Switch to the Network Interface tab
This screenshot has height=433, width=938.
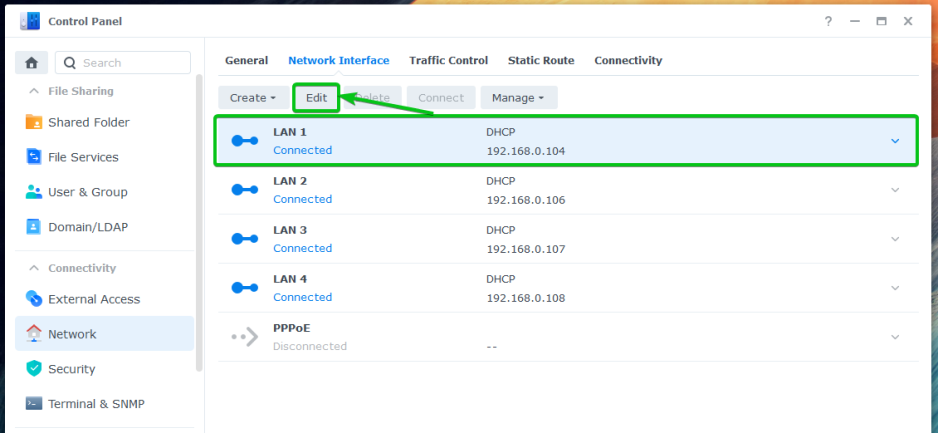tap(339, 60)
